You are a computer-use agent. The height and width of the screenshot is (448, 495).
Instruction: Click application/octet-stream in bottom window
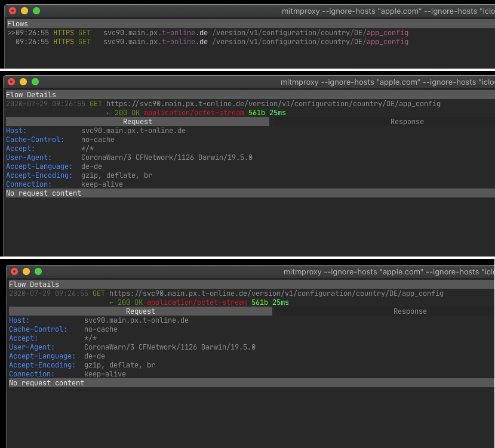[197, 302]
